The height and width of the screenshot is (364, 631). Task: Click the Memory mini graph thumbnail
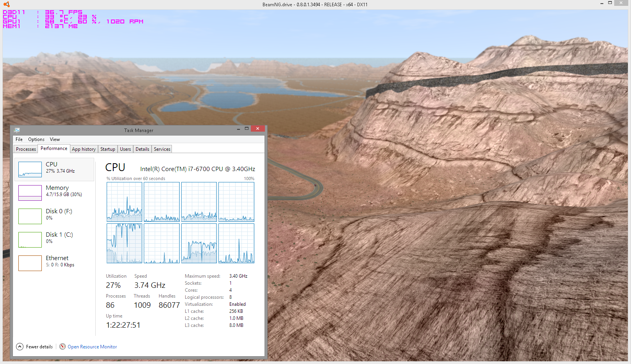(30, 193)
